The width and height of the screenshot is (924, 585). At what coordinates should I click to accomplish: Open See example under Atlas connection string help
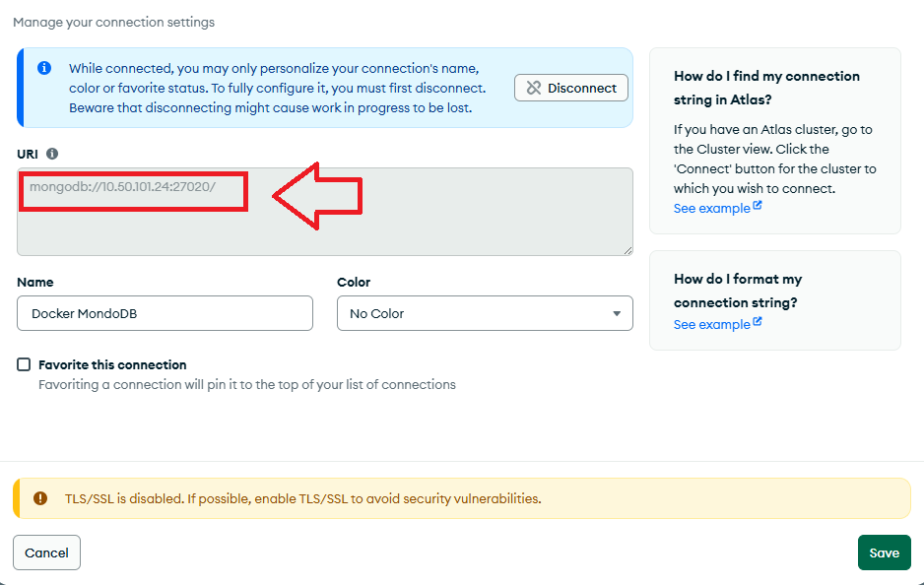tap(711, 208)
